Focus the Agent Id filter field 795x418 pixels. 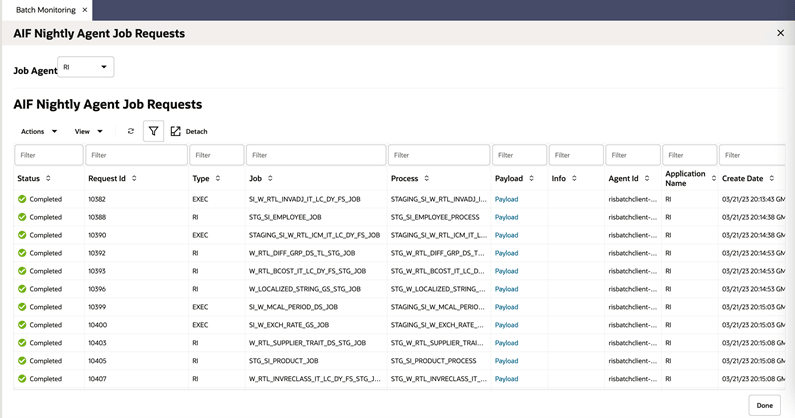(x=633, y=155)
